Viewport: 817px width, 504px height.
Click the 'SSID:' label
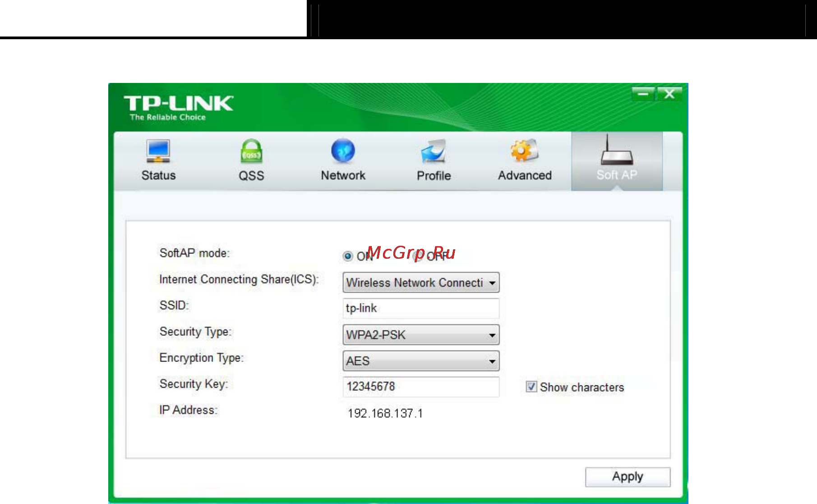click(174, 306)
